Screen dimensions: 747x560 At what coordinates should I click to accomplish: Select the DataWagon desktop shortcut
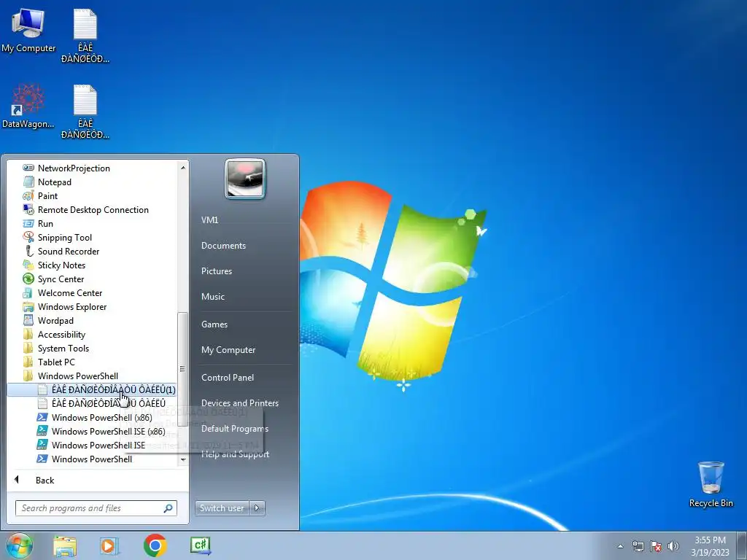click(28, 106)
